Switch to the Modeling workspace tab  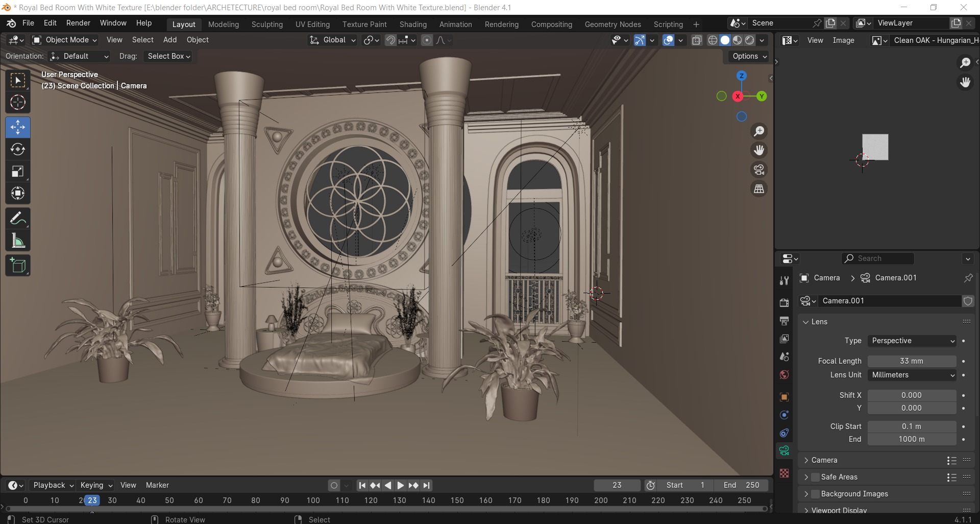[x=224, y=24]
